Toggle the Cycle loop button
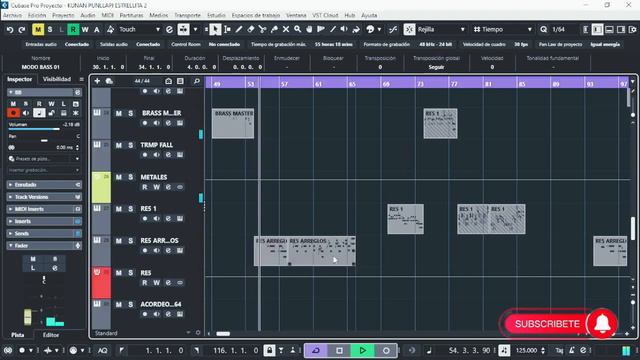 click(x=316, y=350)
